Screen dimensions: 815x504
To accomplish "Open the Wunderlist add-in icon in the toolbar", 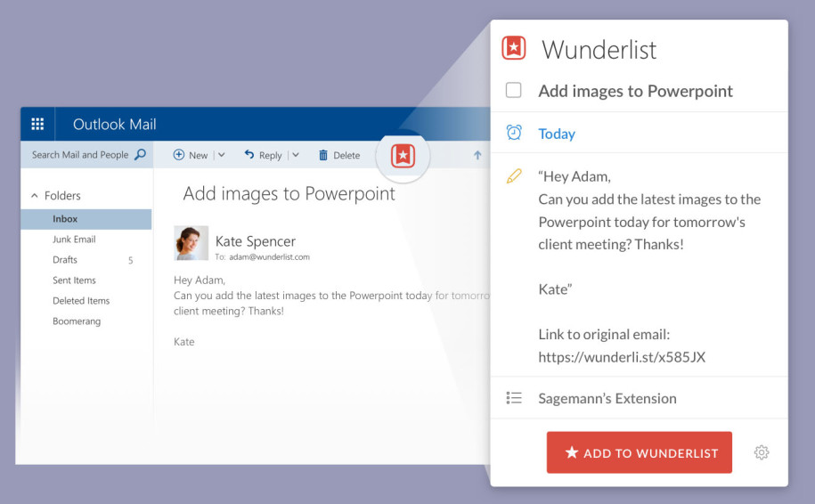I will point(403,155).
